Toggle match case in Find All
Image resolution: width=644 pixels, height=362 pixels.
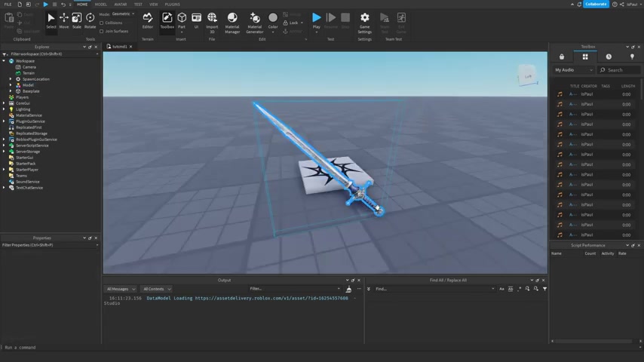pos(501,289)
